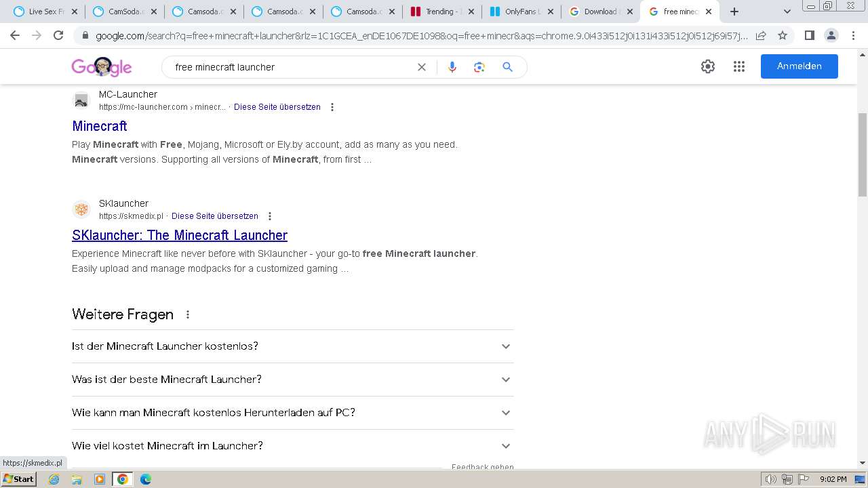Open the share page icon in address bar
Screen dimensions: 868x488
pos(761,35)
